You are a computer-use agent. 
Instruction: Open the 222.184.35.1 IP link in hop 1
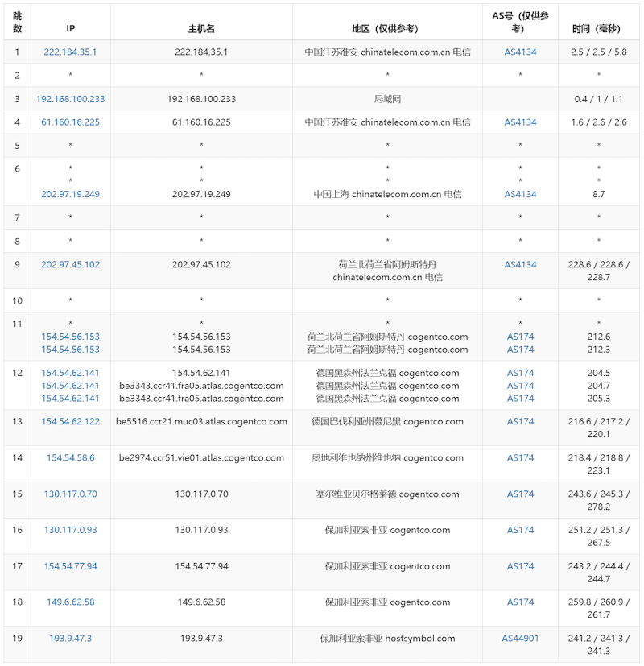tap(70, 52)
